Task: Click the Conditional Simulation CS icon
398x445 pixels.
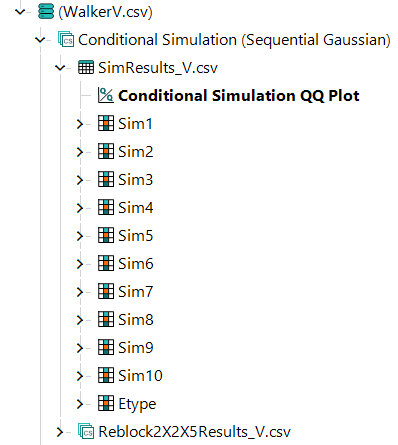Action: click(x=66, y=40)
